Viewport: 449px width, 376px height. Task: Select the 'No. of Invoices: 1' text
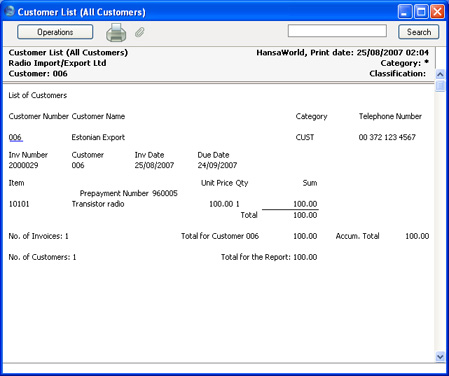39,236
